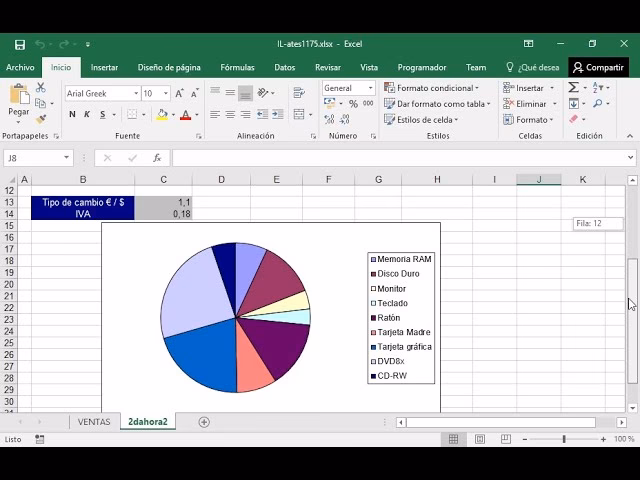Apply the yellow fill color bucket

coord(162,115)
